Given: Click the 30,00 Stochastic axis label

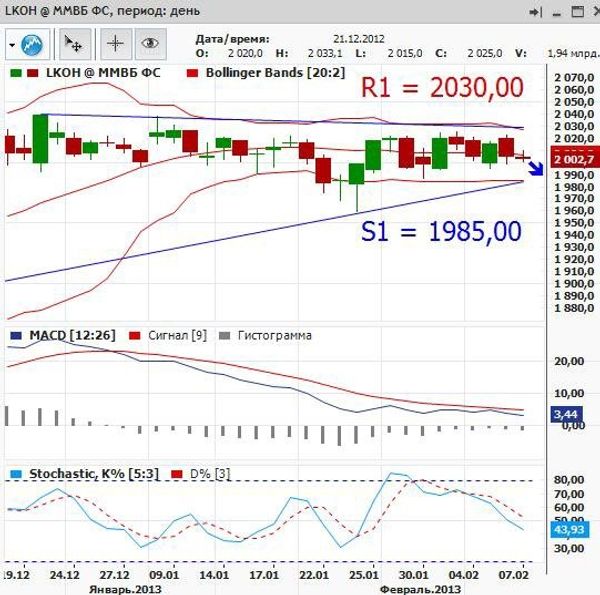Looking at the screenshot, I should click(x=569, y=549).
